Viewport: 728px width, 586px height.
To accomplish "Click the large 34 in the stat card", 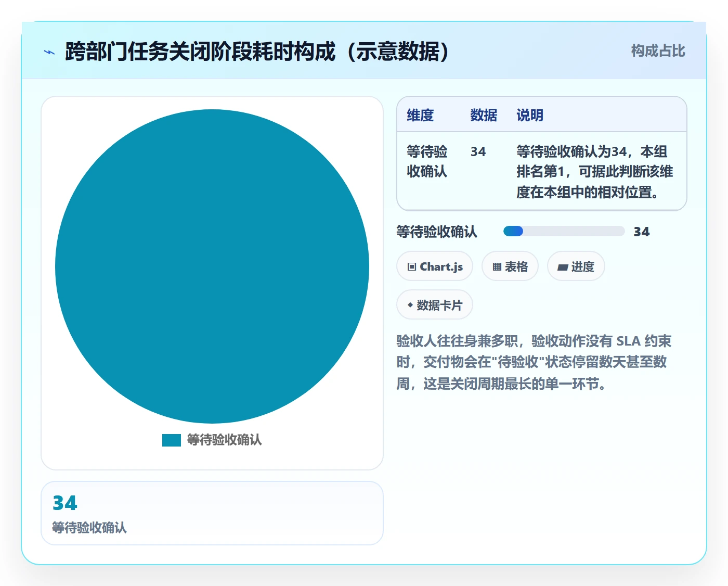I will [x=65, y=503].
